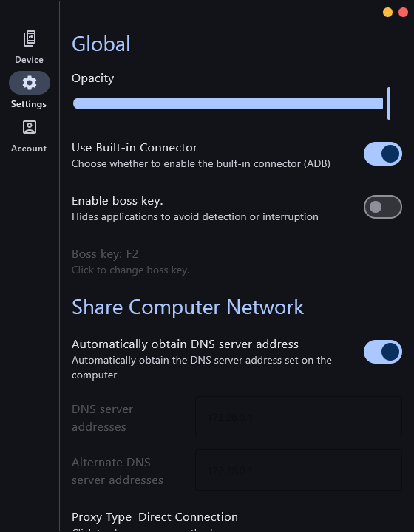The width and height of the screenshot is (414, 532).
Task: Select the Device label in sidebar
Action: [29, 60]
